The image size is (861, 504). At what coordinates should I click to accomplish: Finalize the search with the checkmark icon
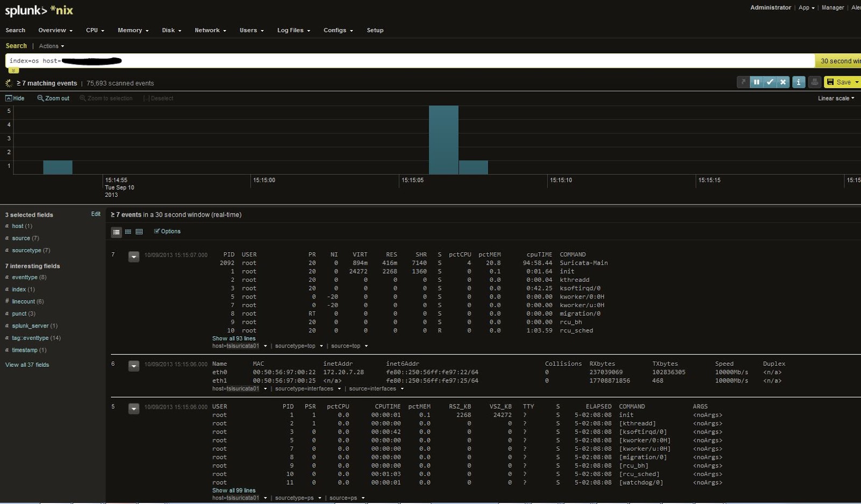(770, 82)
